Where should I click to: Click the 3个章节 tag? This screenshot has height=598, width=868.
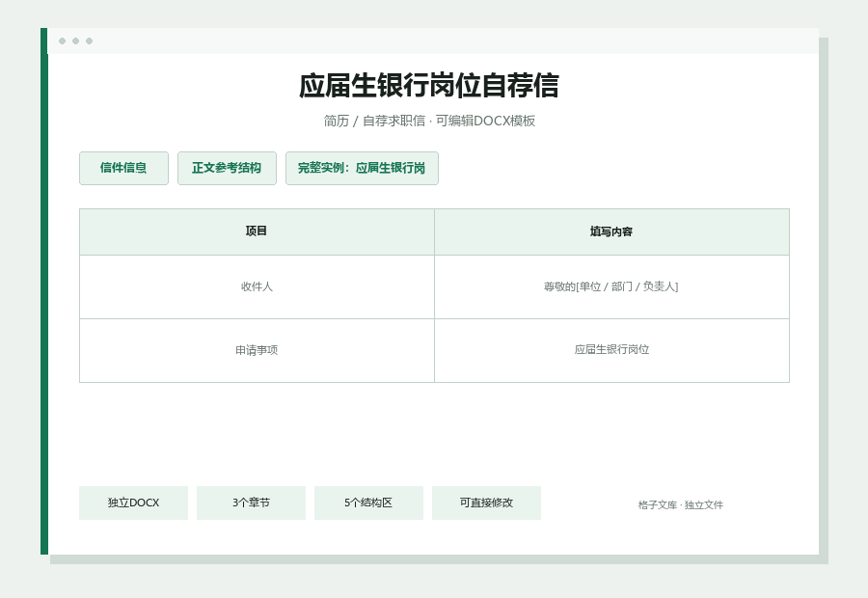(251, 503)
